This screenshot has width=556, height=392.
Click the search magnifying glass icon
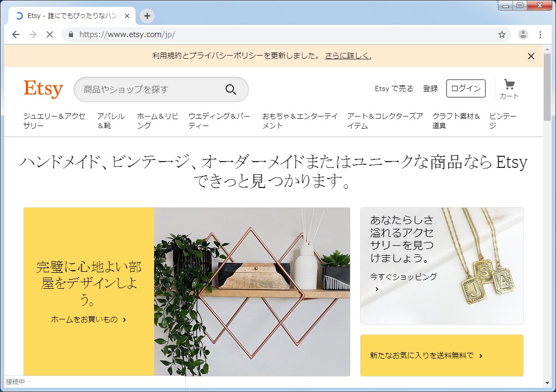click(x=231, y=90)
